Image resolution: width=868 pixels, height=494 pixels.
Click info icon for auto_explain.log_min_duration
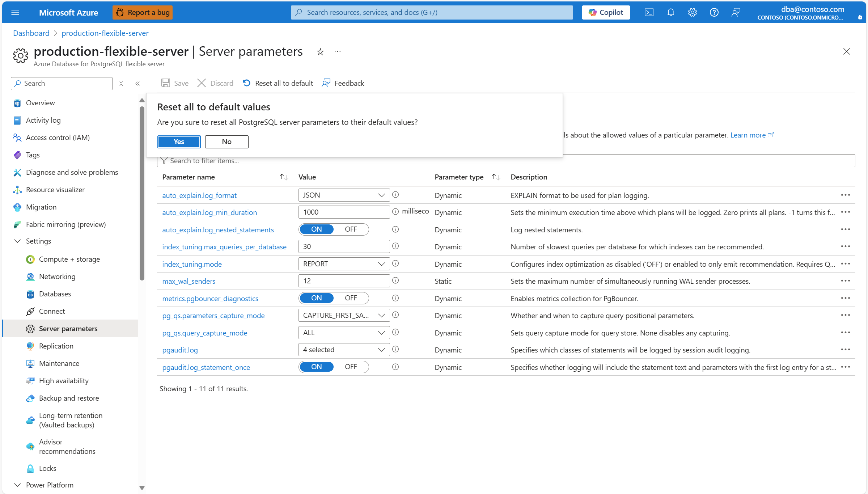[395, 212]
